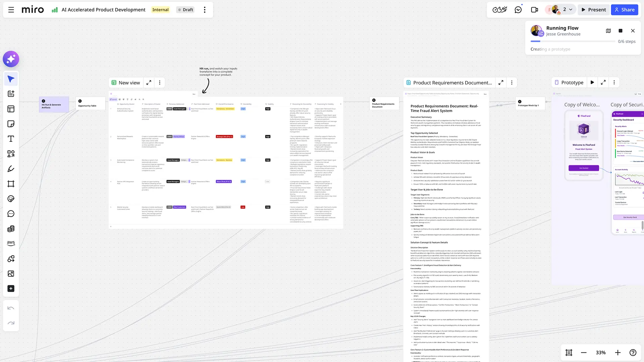This screenshot has height=362, width=644.
Task: Start presentation with Present button
Action: (x=593, y=10)
